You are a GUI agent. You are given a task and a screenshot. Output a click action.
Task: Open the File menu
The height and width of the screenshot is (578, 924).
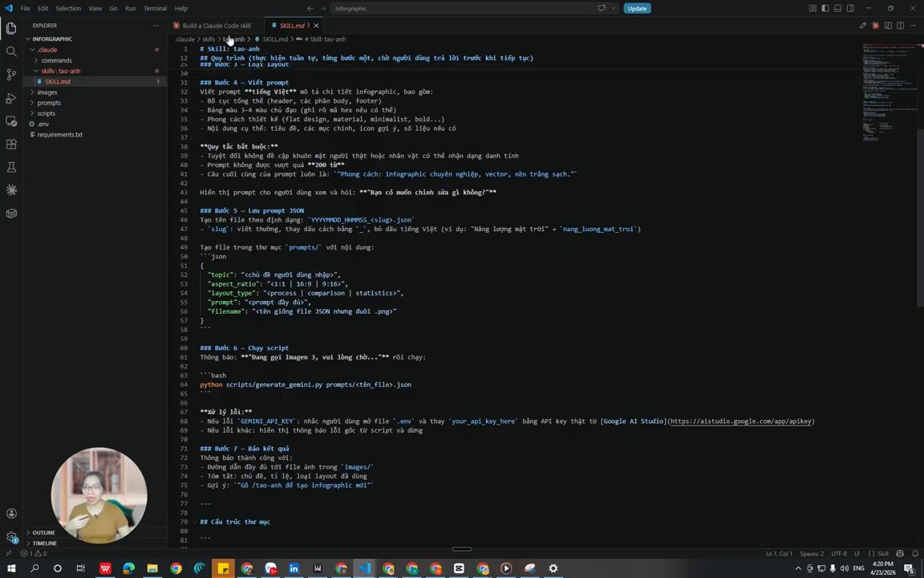(x=26, y=8)
